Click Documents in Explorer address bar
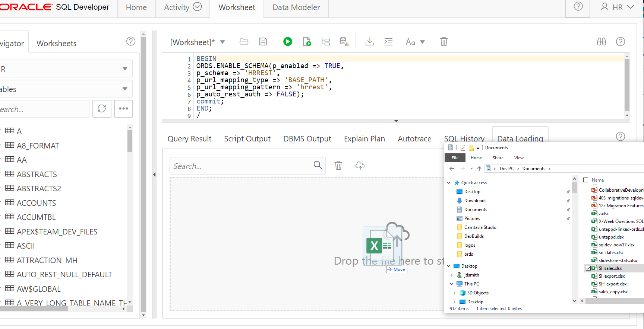This screenshot has width=644, height=329. pyautogui.click(x=534, y=169)
